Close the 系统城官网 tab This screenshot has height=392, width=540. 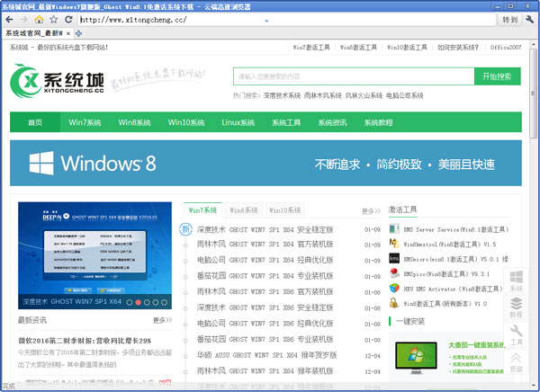pyautogui.click(x=68, y=33)
